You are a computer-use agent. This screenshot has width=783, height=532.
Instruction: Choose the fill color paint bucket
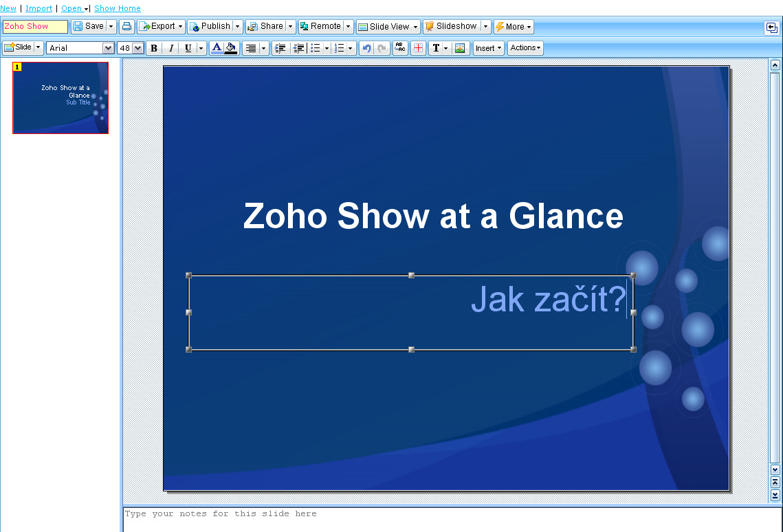pyautogui.click(x=231, y=48)
